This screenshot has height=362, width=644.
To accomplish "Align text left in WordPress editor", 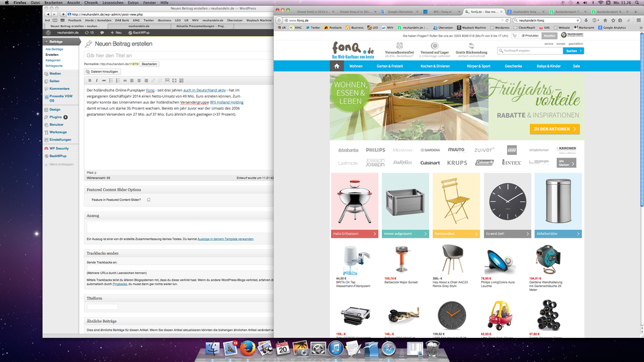I will coord(132,81).
